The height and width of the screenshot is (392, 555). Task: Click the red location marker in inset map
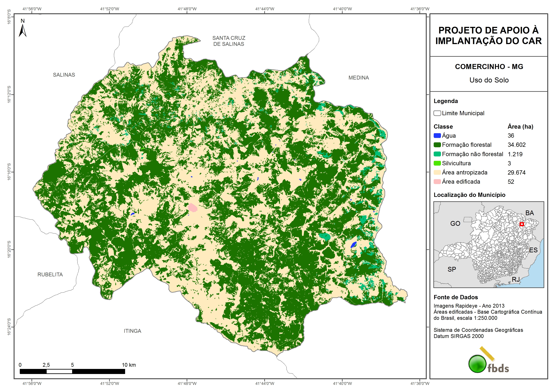coord(522,224)
